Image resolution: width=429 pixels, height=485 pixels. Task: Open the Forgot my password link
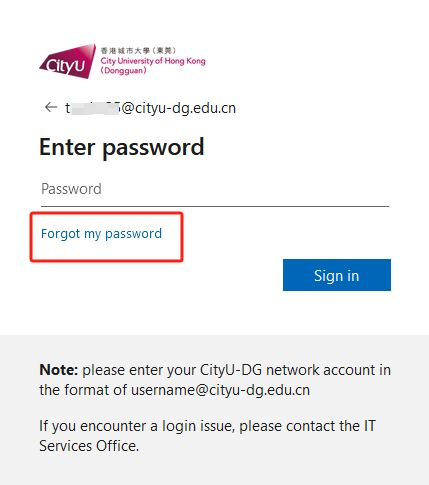101,233
